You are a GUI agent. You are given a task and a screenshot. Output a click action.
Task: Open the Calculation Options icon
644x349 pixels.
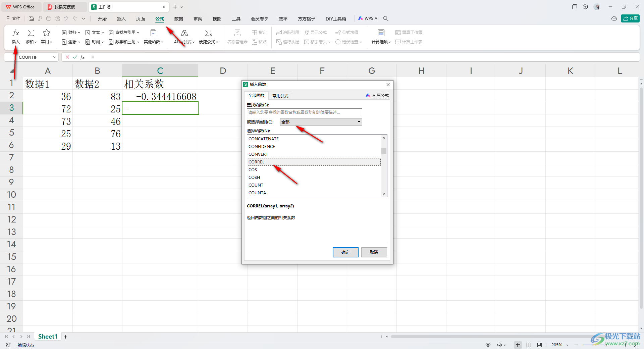(x=381, y=33)
